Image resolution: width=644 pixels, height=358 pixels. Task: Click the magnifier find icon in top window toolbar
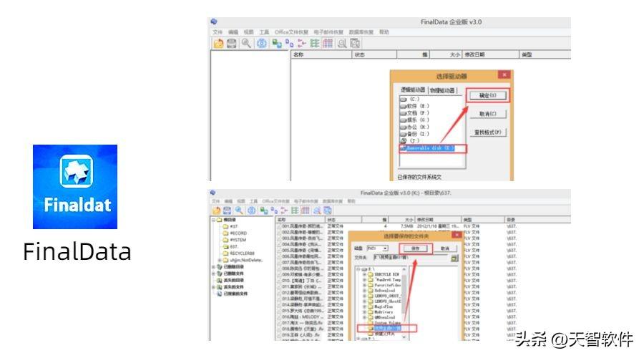point(246,43)
